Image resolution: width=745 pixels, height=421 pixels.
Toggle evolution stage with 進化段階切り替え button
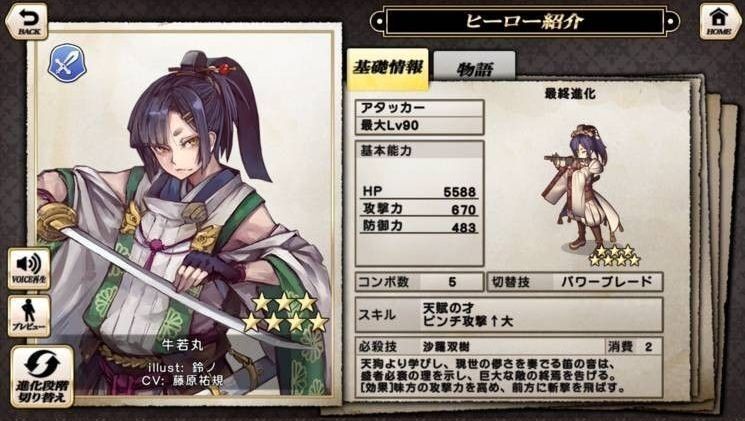(x=42, y=376)
